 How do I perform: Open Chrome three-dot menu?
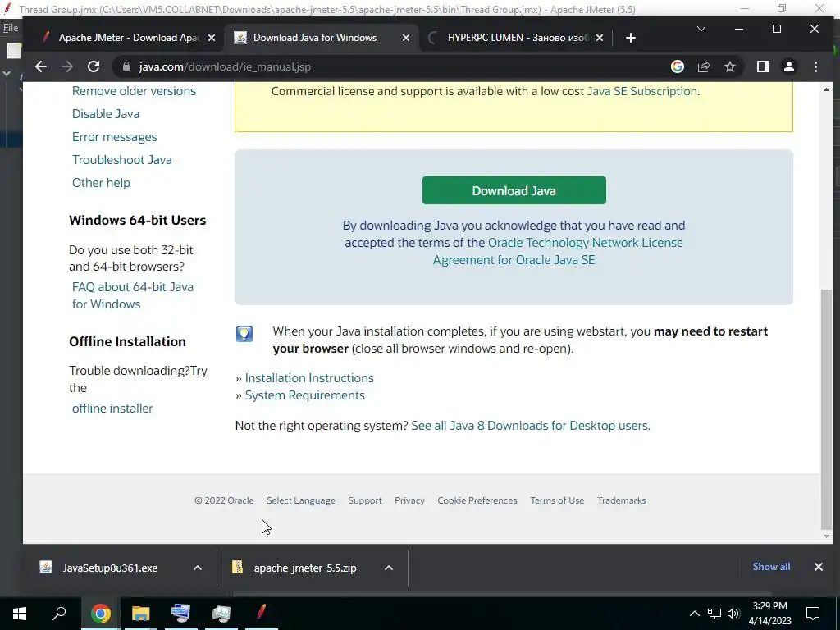(815, 66)
